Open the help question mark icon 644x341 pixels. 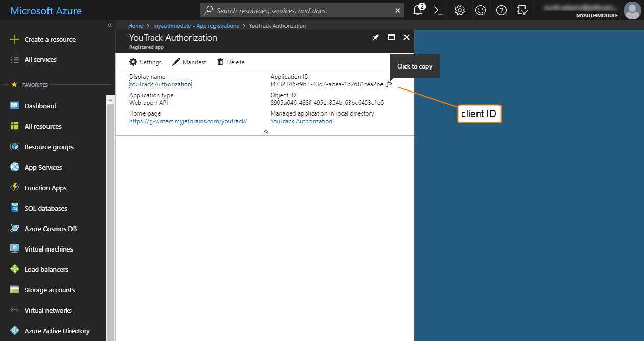tap(502, 10)
